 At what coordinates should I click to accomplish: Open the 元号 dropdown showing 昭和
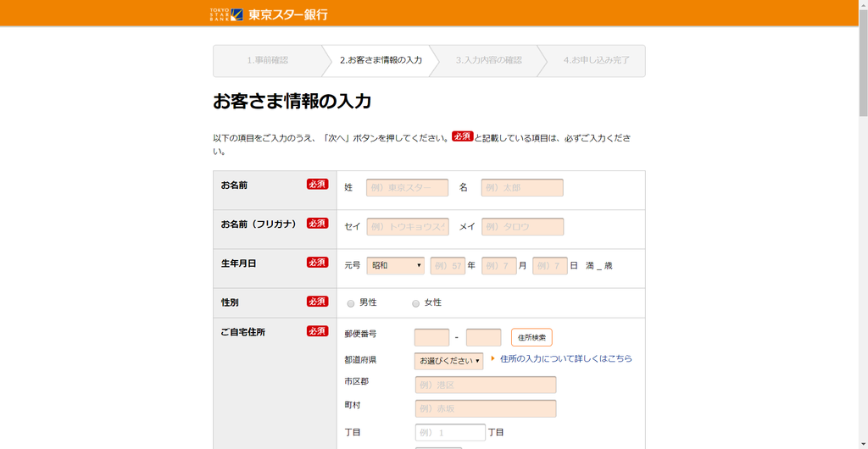click(396, 265)
